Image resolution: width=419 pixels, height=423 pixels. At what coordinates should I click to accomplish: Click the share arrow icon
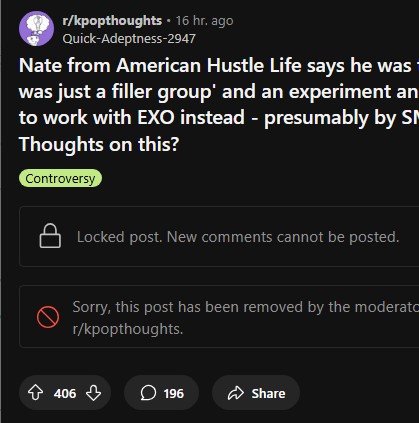pyautogui.click(x=236, y=393)
